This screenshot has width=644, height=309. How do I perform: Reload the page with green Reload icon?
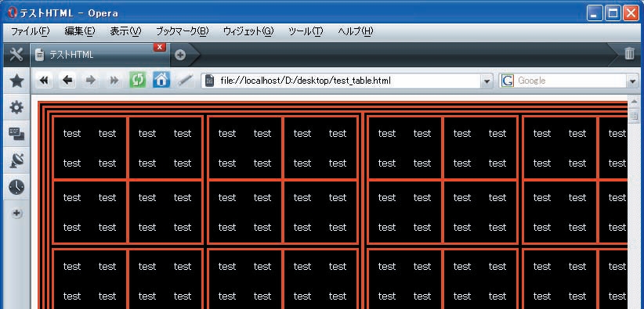point(138,81)
